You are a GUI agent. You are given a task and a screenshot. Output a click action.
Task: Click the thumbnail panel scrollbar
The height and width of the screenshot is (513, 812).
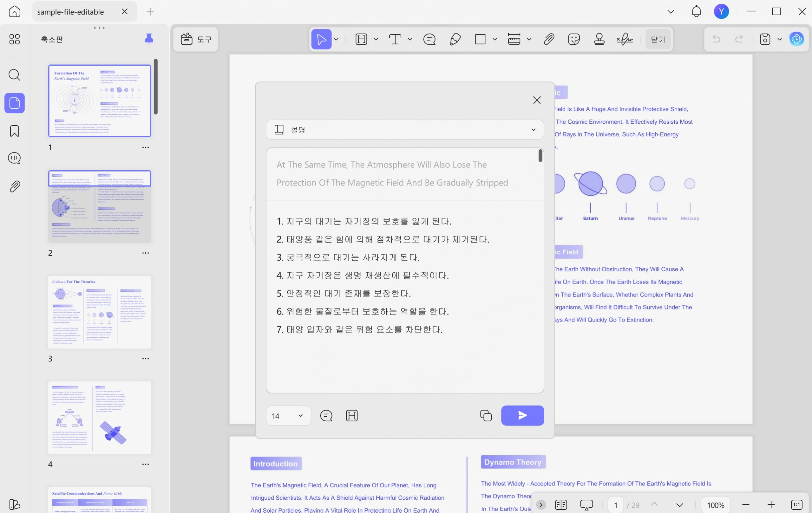[x=156, y=87]
